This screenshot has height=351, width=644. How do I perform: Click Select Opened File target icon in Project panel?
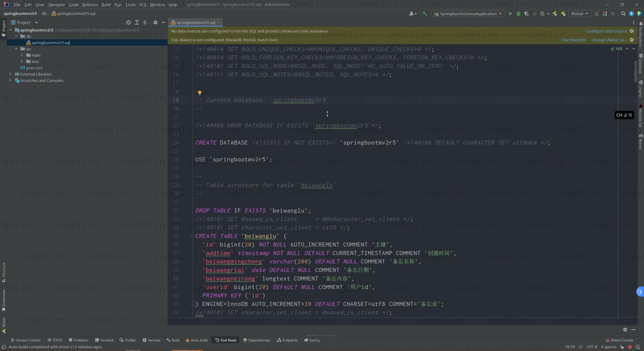click(129, 22)
